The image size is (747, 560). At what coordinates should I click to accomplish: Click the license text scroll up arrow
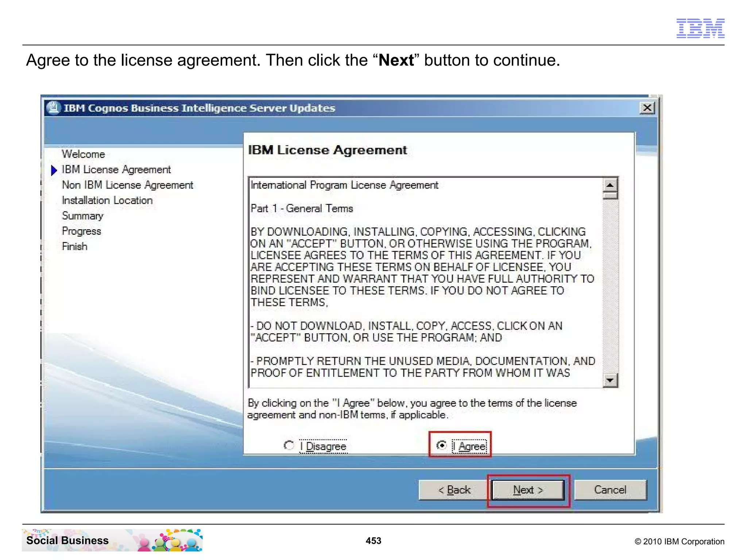tap(610, 185)
